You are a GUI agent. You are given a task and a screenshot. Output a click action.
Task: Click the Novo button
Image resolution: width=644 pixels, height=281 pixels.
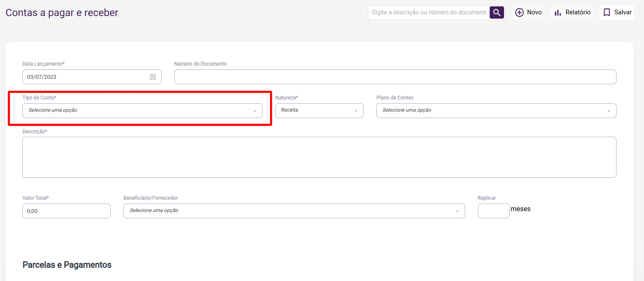click(534, 13)
